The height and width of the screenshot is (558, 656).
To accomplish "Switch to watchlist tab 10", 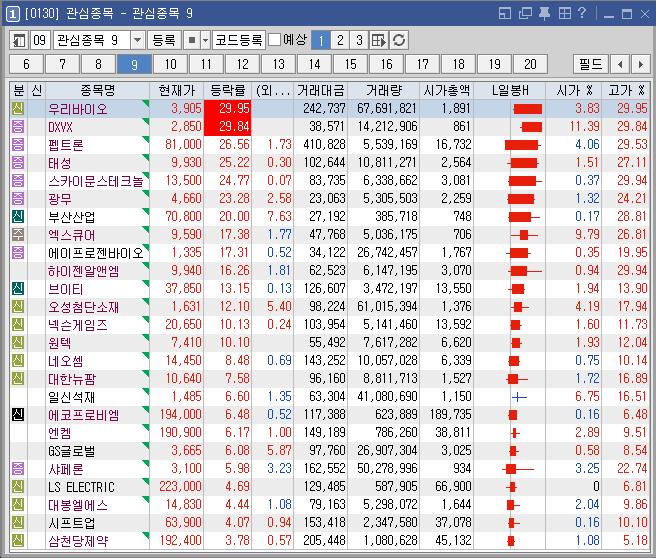I will pos(170,64).
